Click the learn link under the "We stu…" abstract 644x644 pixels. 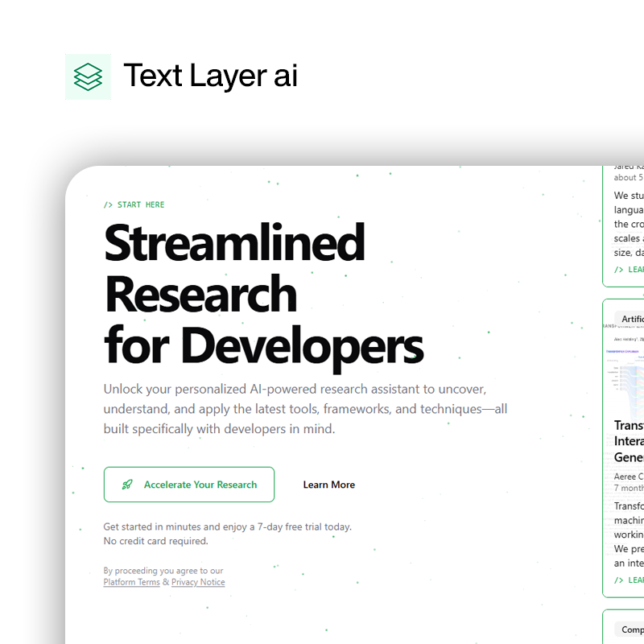tap(629, 270)
